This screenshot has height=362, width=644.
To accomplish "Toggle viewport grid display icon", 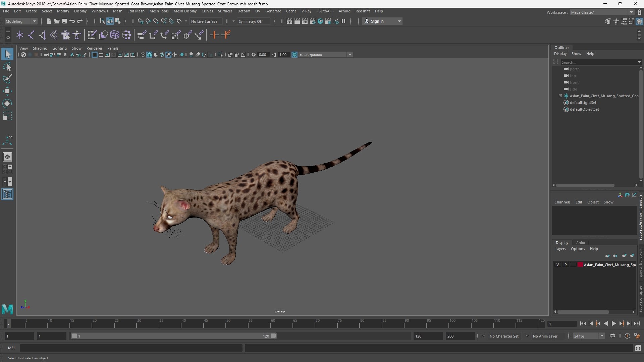I will 95,55.
